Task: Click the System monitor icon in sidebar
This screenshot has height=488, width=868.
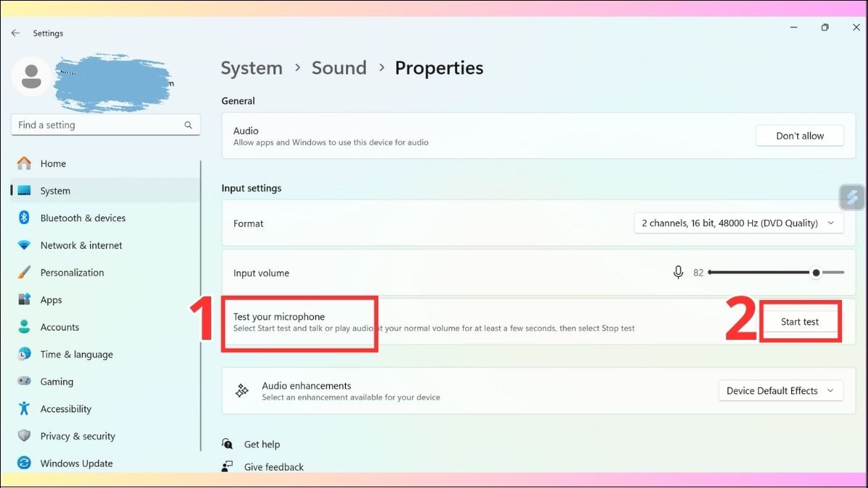Action: (25, 191)
